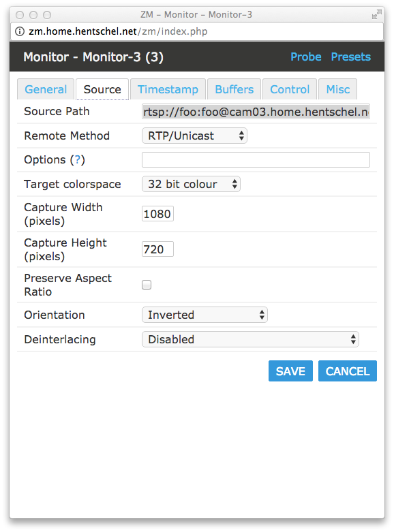Focus the empty Options text field
Viewport: 394px width, 532px height.
click(256, 160)
